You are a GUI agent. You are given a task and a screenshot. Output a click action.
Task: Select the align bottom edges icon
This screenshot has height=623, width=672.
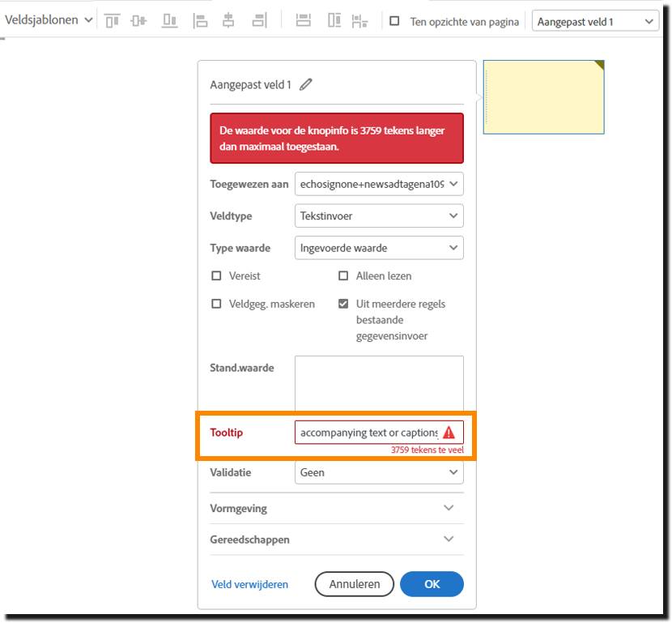tap(169, 19)
